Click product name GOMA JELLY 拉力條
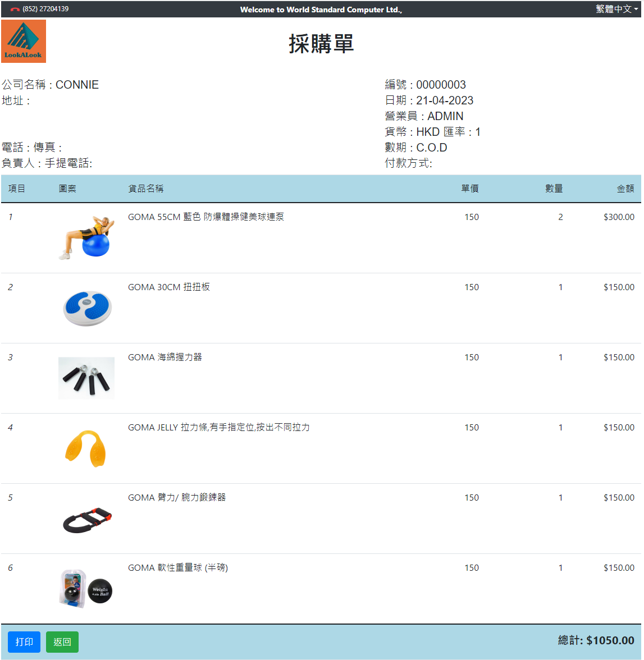The width and height of the screenshot is (644, 660). click(x=219, y=427)
